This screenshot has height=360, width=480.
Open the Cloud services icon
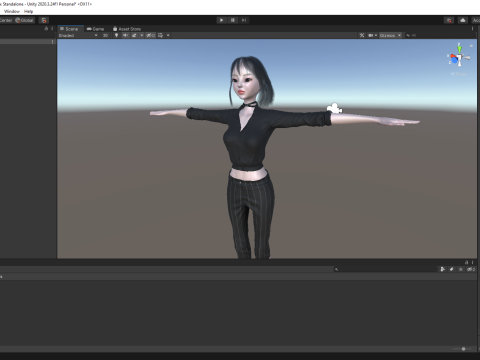(463, 20)
